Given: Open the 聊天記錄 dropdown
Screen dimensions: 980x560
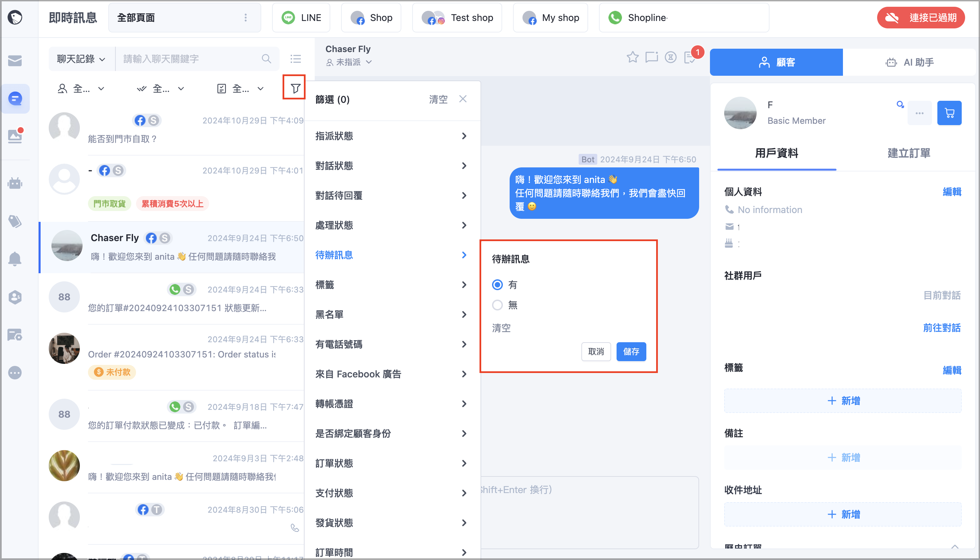Looking at the screenshot, I should [81, 59].
